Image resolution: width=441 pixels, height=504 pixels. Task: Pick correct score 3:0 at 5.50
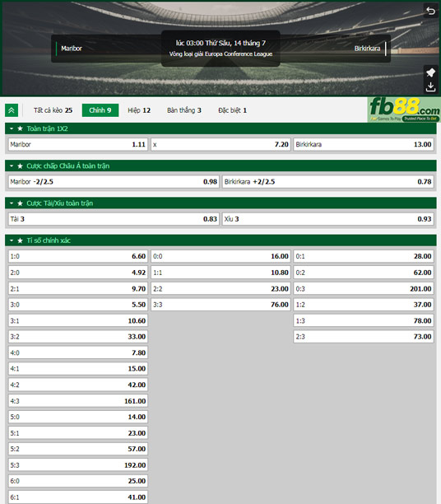coord(78,305)
